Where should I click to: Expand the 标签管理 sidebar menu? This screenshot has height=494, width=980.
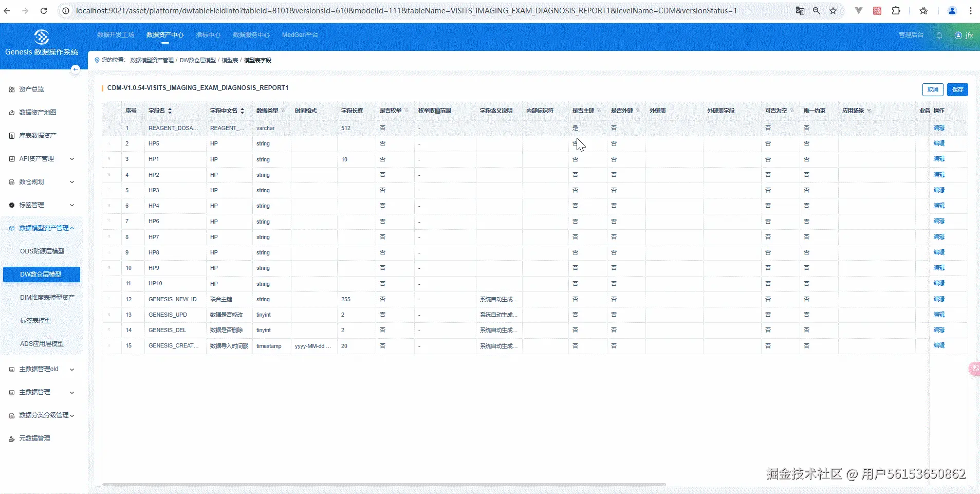click(42, 205)
